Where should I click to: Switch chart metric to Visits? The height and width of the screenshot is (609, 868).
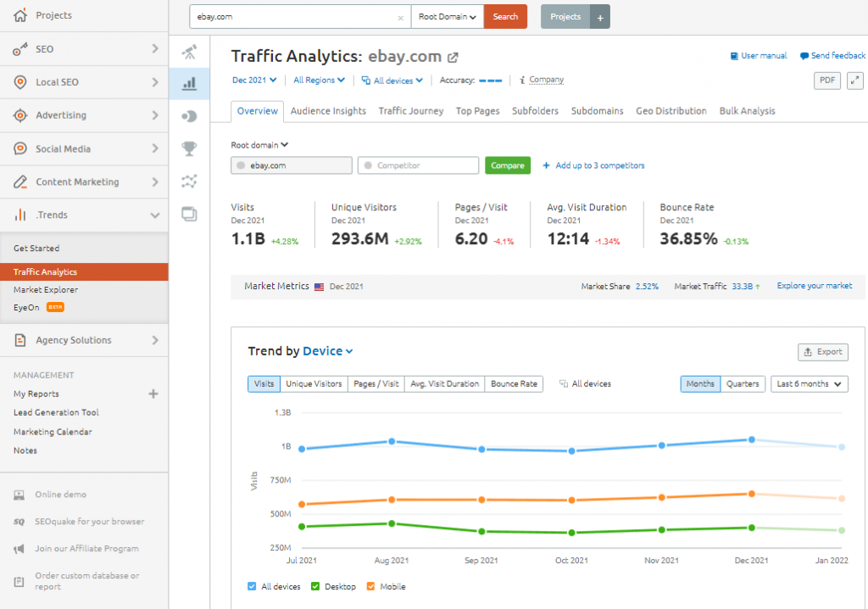tap(264, 384)
